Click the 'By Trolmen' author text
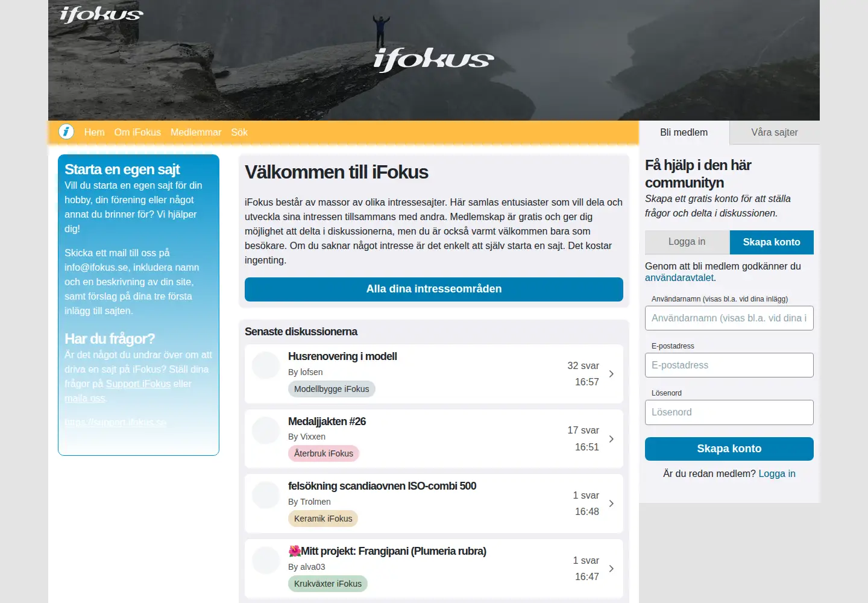868x603 pixels. (309, 502)
